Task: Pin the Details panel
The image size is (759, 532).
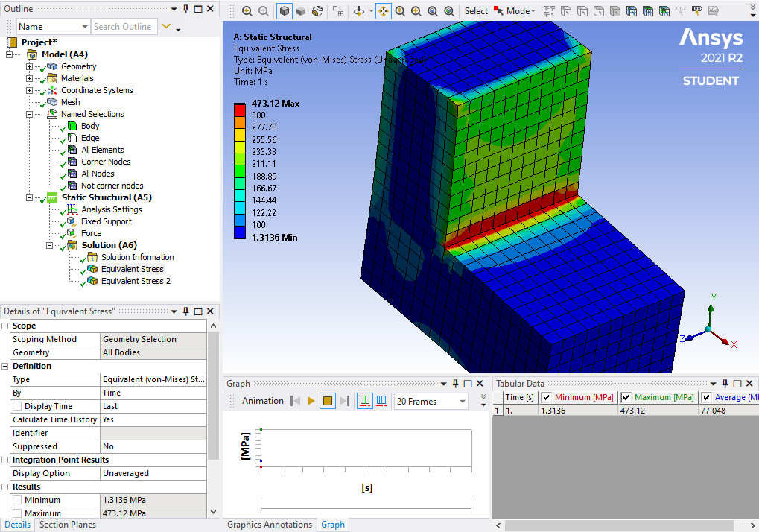Action: click(186, 311)
